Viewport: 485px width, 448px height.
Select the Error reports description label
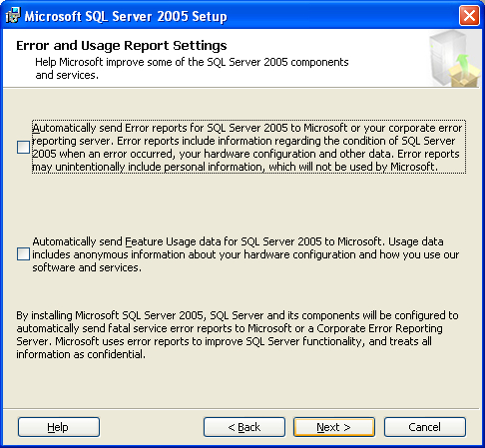(x=248, y=147)
